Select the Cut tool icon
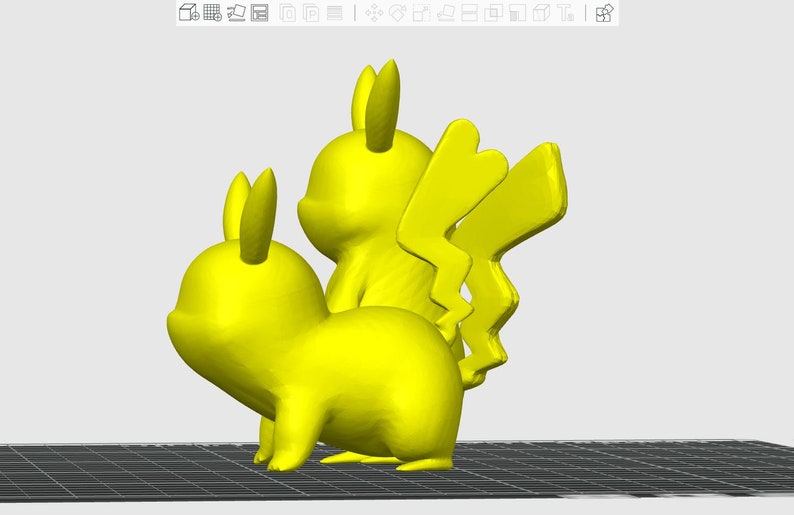 [x=469, y=13]
